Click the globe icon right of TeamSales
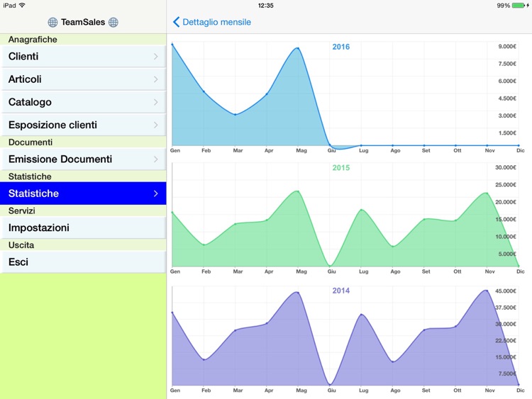The width and height of the screenshot is (532, 399). point(113,23)
